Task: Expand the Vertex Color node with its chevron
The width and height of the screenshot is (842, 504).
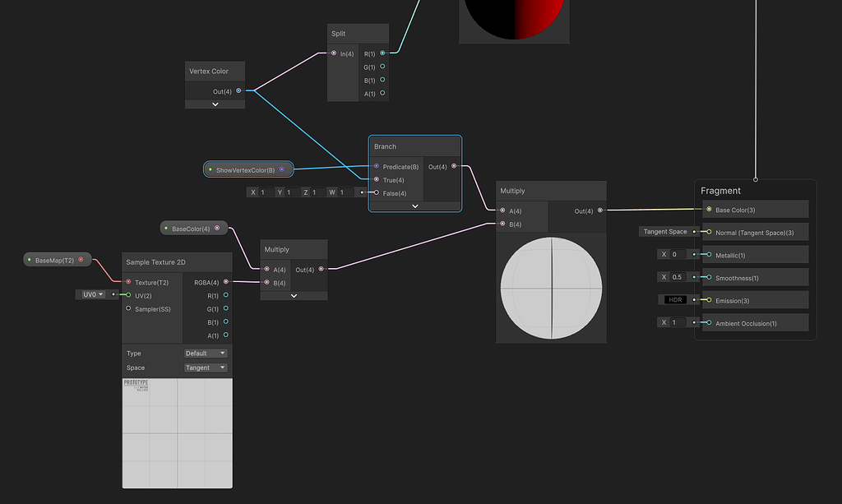Action: pos(215,104)
